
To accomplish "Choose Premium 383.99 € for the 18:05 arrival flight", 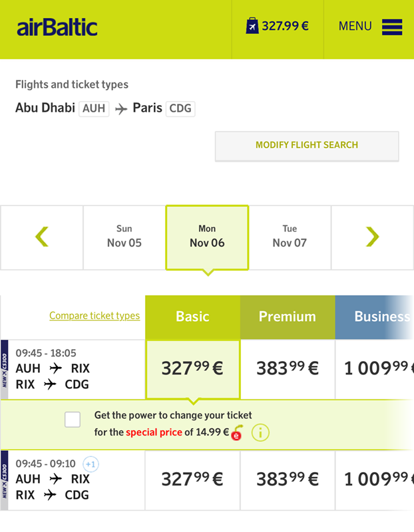I will pos(288,369).
